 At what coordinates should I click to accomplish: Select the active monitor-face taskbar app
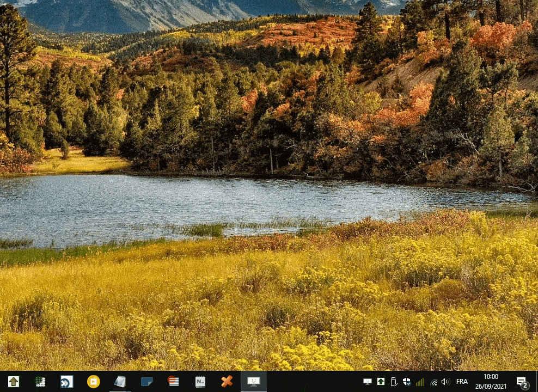[x=254, y=381]
